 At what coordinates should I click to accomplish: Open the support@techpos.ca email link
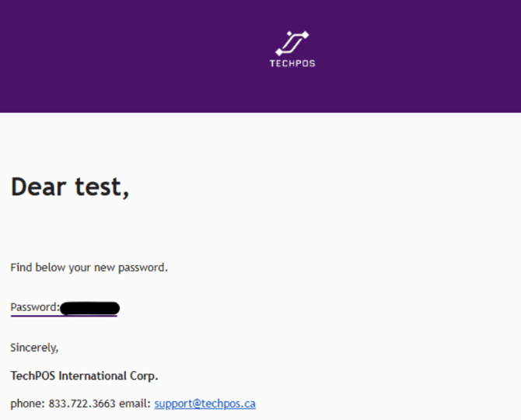coord(205,404)
